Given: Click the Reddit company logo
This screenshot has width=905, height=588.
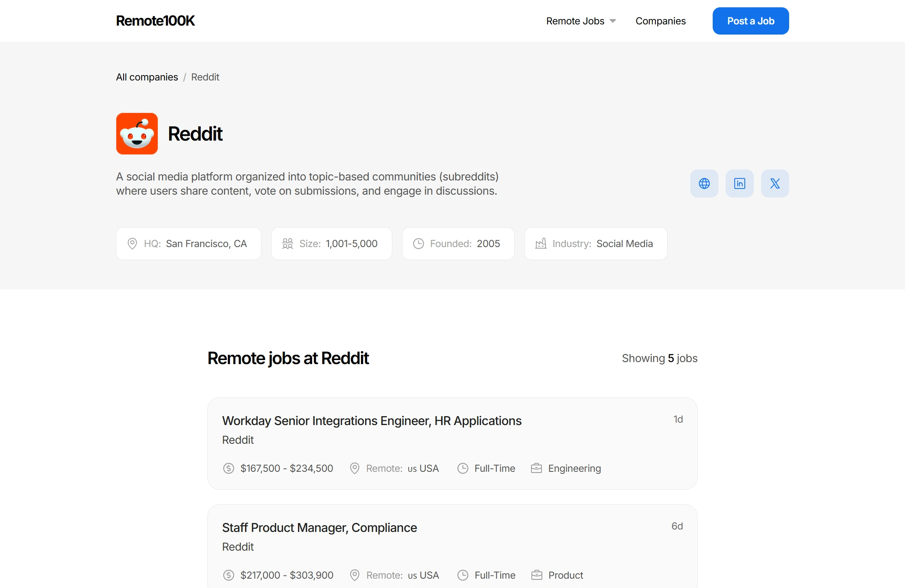Looking at the screenshot, I should tap(137, 134).
